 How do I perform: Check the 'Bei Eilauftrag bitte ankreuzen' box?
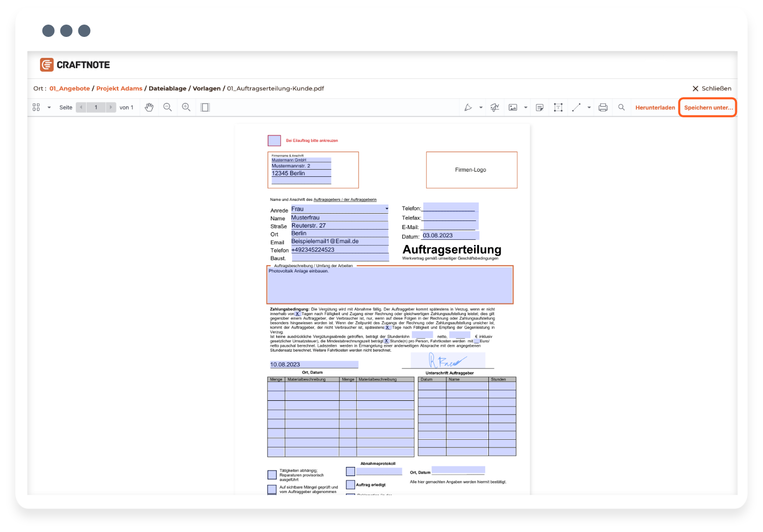click(274, 140)
